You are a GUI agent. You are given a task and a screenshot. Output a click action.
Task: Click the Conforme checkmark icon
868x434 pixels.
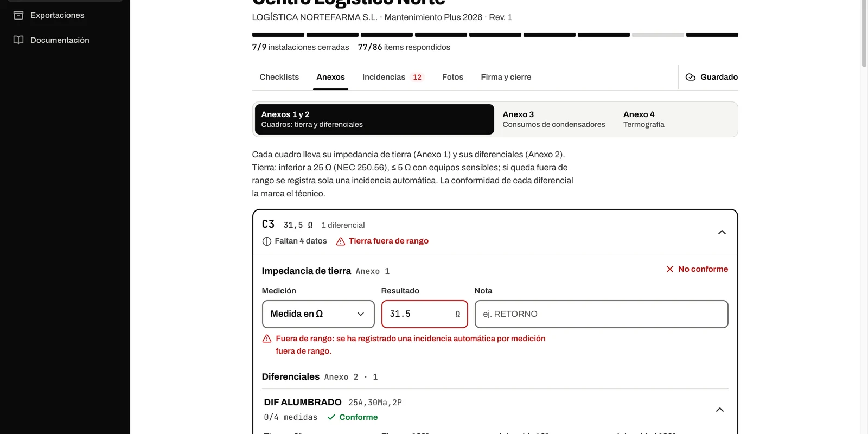click(331, 417)
